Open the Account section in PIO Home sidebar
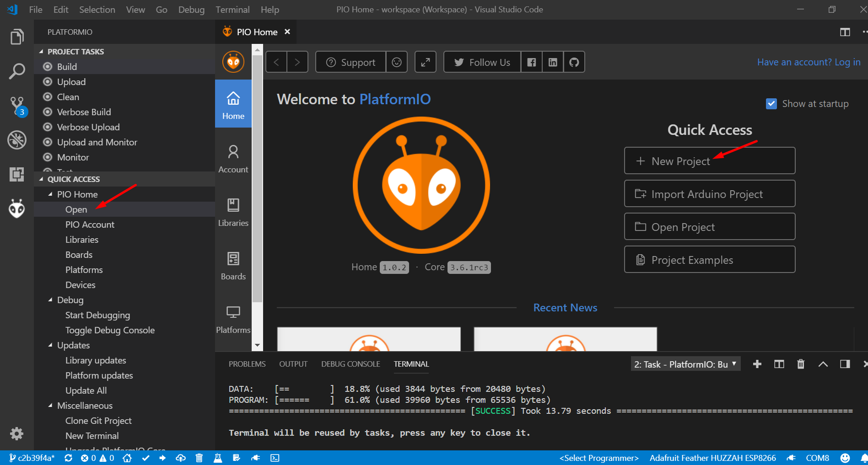The width and height of the screenshot is (868, 465). (x=233, y=157)
